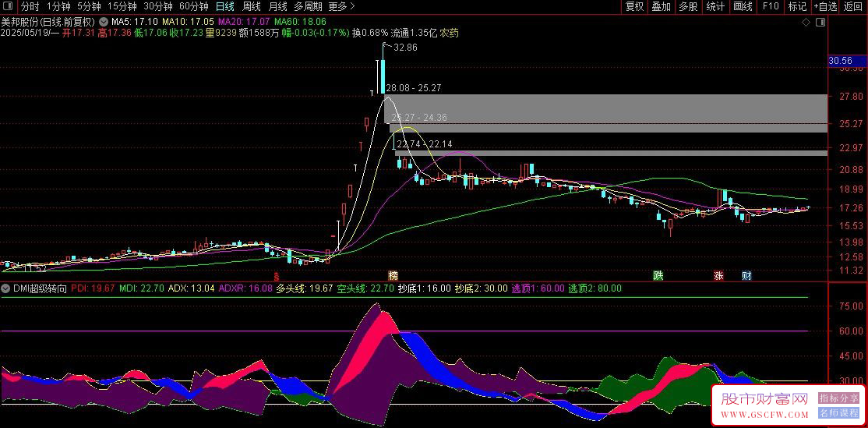Click the 涨 marker icon below chart
The width and height of the screenshot is (868, 428).
718,275
